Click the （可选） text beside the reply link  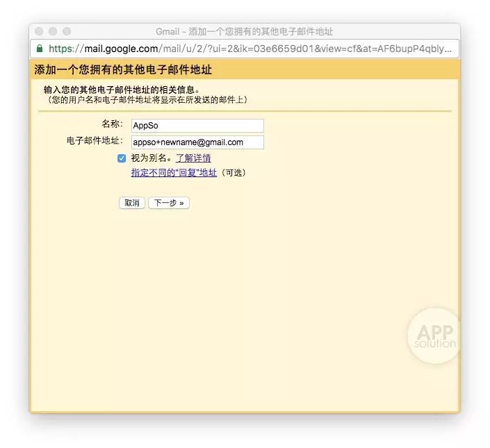(234, 172)
